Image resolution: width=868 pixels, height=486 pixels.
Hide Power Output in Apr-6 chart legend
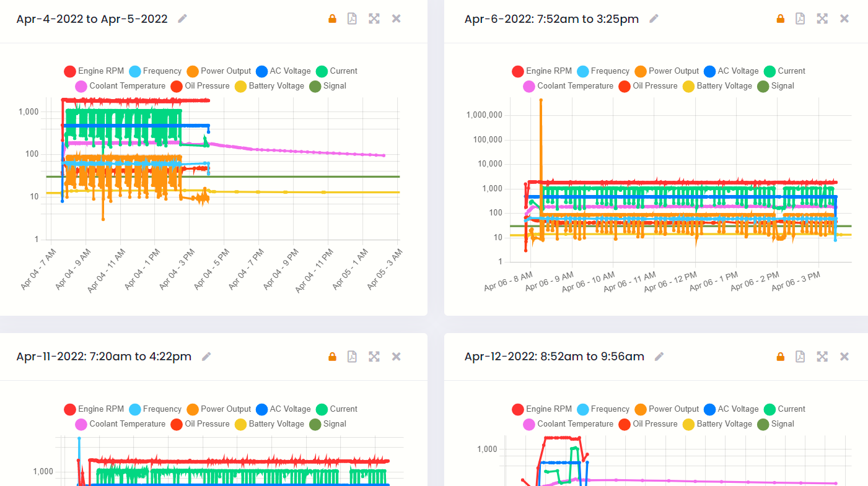click(667, 71)
